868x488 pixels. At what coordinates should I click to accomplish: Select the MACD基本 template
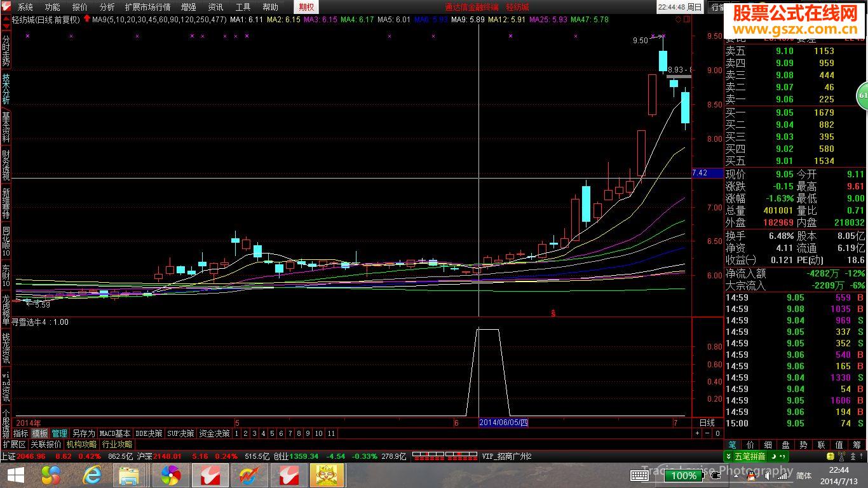(115, 433)
